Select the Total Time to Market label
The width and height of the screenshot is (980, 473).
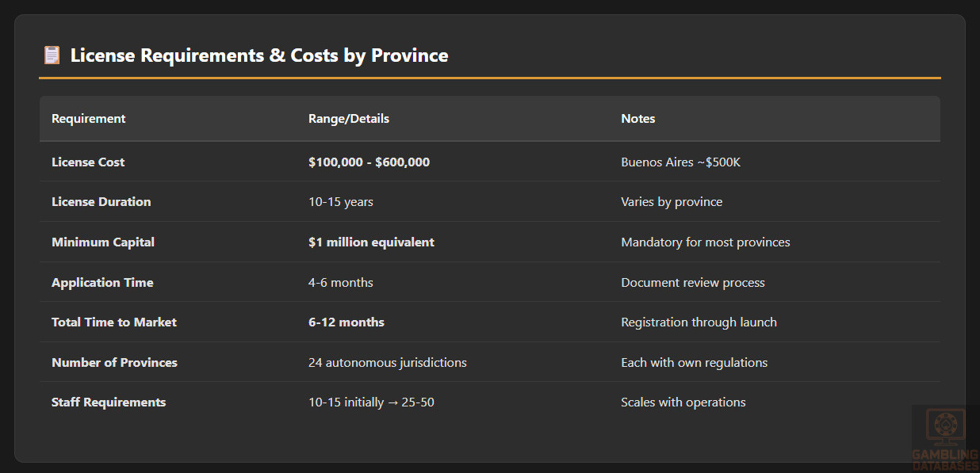[x=114, y=322]
